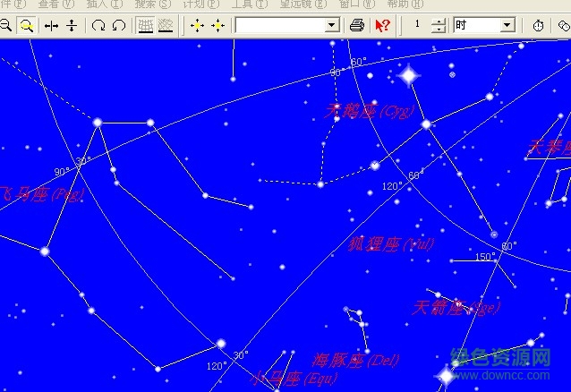Open the 搜索(S) menu
The image size is (571, 392).
153,4
